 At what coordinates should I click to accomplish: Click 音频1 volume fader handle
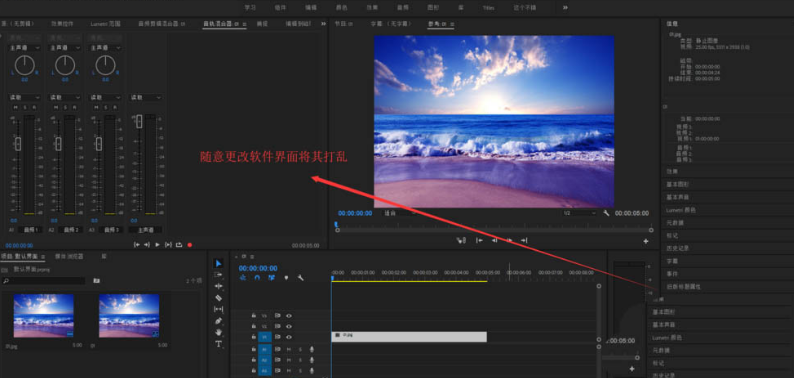pyautogui.click(x=18, y=143)
